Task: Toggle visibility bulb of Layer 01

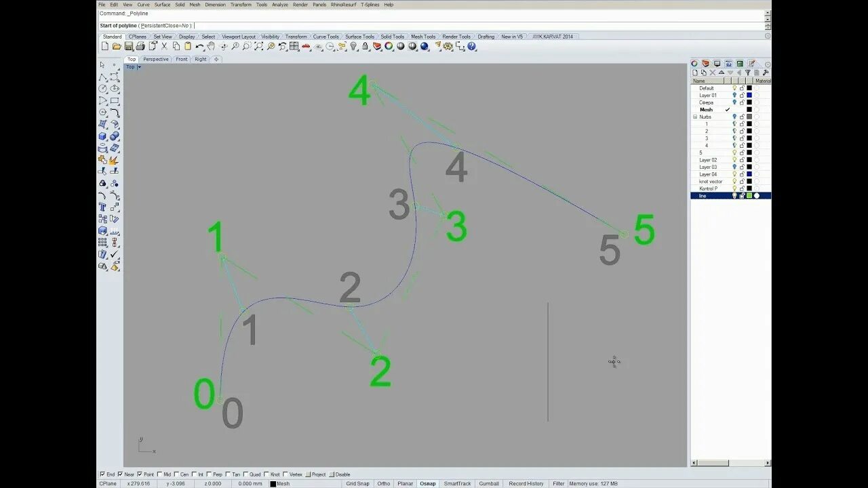Action: (x=734, y=95)
